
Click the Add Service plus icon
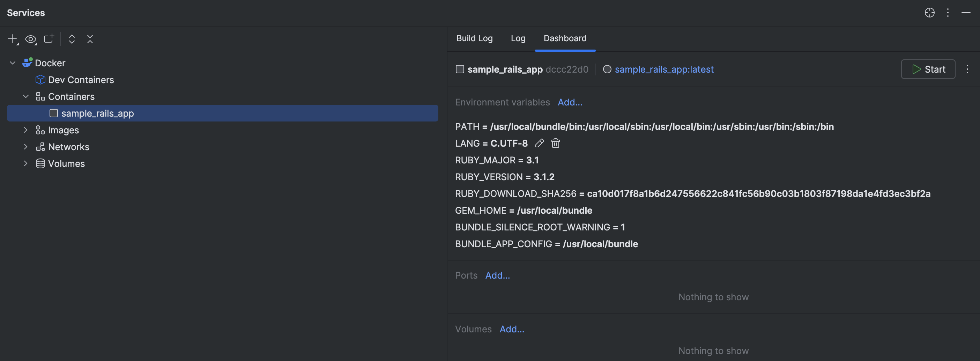(13, 39)
